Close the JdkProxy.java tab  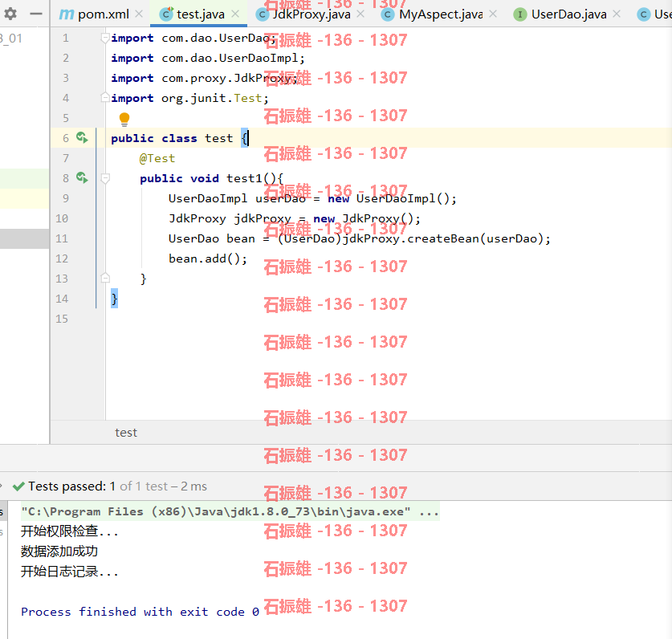pyautogui.click(x=360, y=14)
